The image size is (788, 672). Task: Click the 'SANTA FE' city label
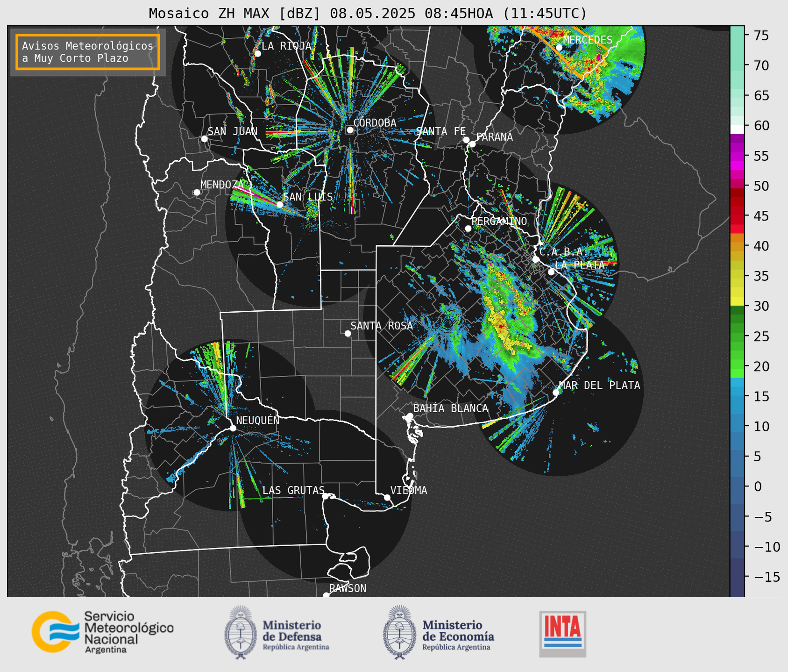coord(441,131)
